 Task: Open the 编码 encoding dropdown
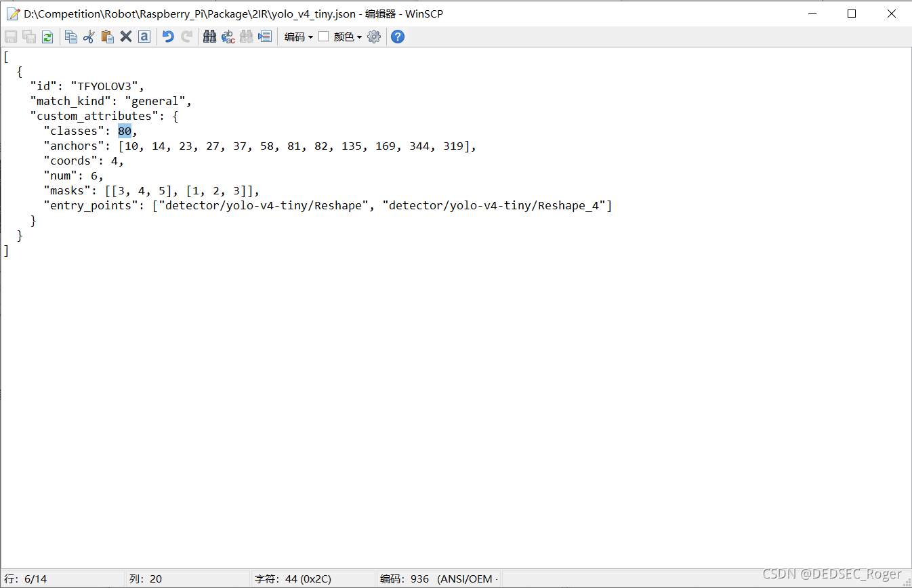[x=299, y=37]
